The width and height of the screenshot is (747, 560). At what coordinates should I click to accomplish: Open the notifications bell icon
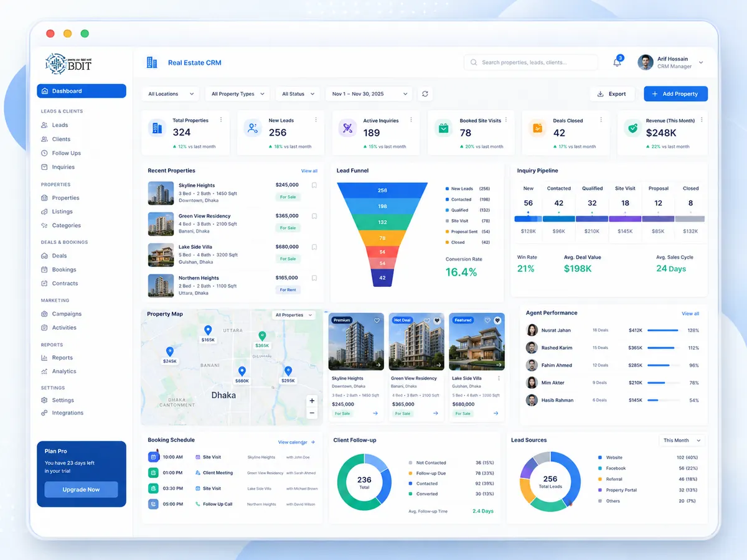[618, 62]
